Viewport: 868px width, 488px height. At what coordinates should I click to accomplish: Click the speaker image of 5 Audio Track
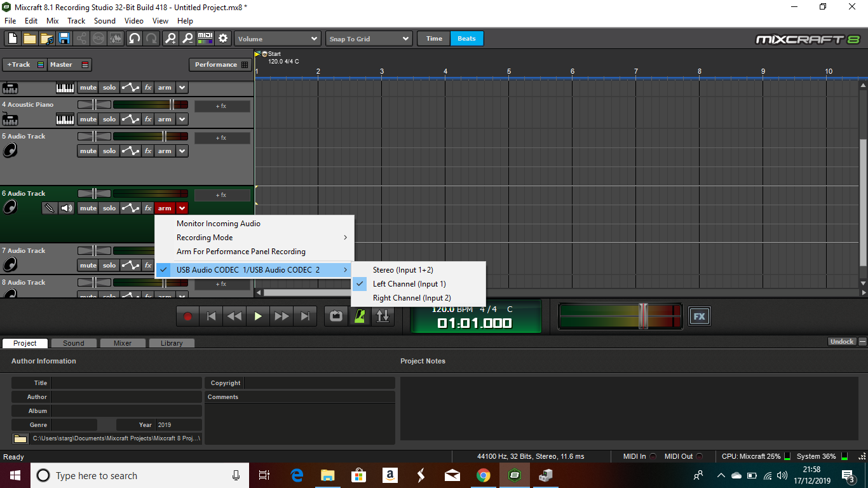(x=10, y=151)
